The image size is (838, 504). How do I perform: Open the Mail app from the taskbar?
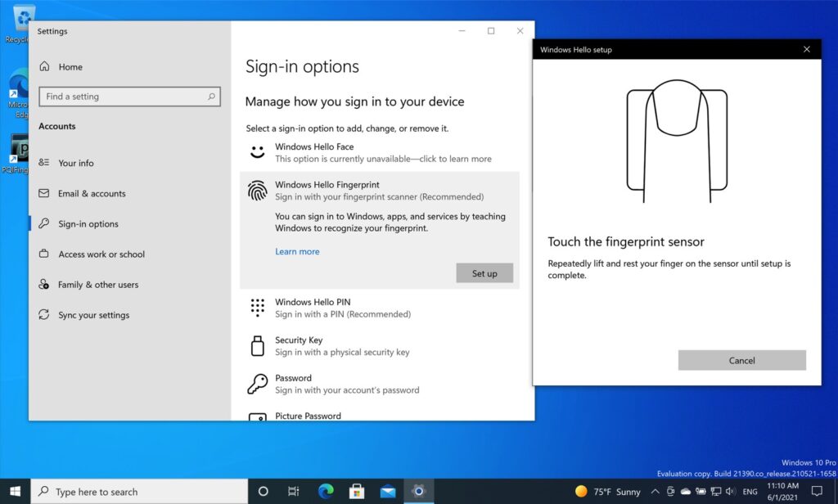pos(387,492)
